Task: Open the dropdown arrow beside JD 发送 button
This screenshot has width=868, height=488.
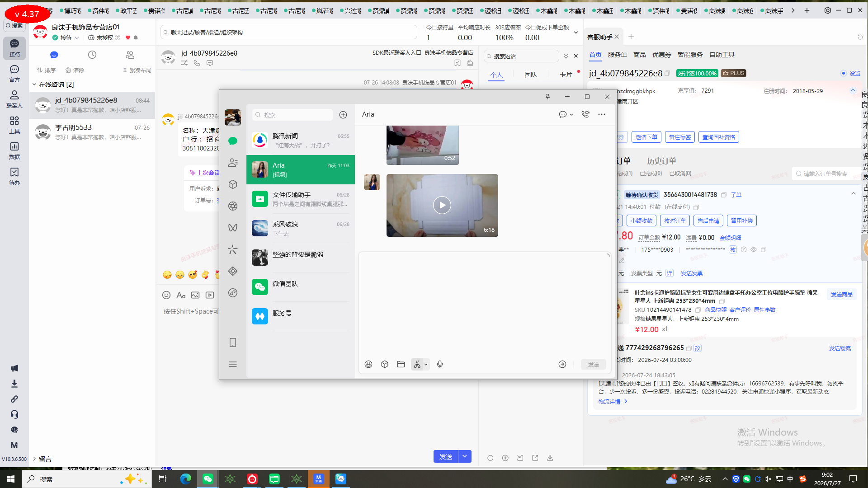Action: (x=465, y=456)
